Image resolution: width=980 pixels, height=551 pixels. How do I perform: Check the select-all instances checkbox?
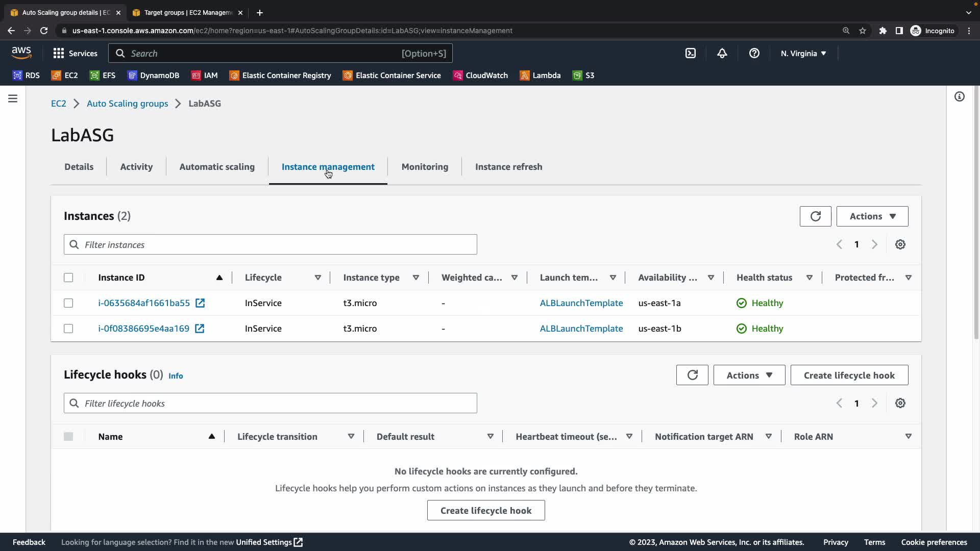point(68,278)
